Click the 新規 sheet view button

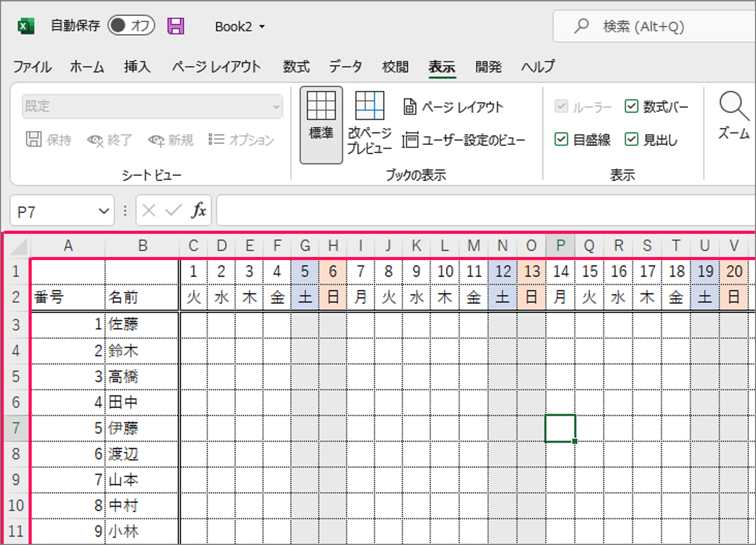coord(170,139)
